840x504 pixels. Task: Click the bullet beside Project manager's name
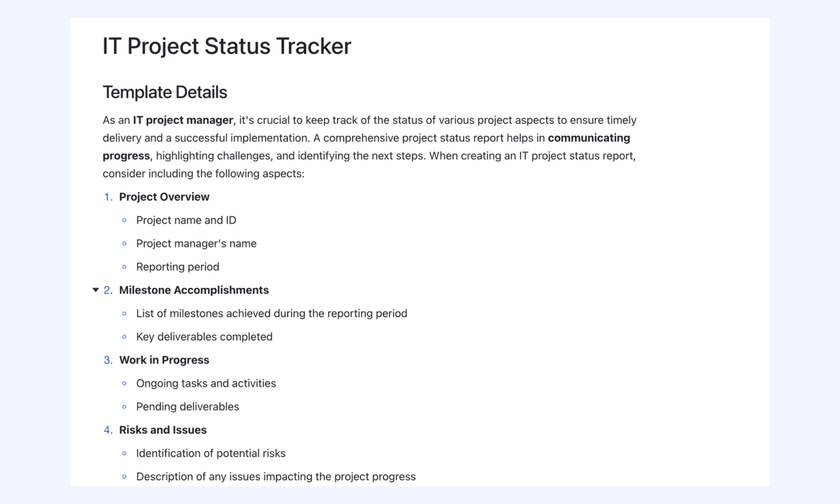pos(124,244)
